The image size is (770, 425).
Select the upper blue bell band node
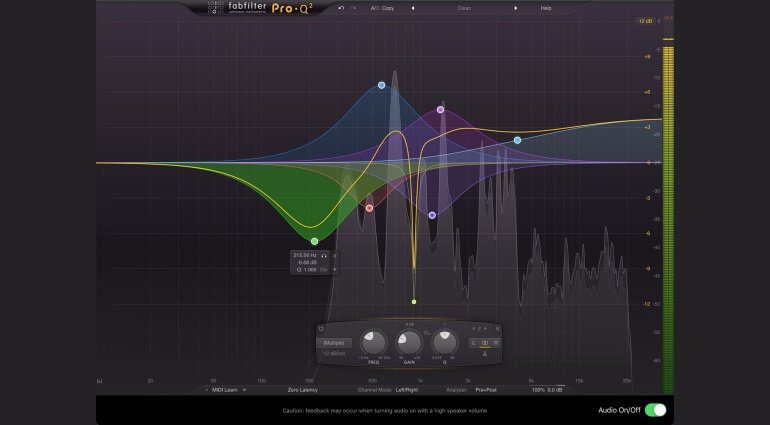coord(382,85)
